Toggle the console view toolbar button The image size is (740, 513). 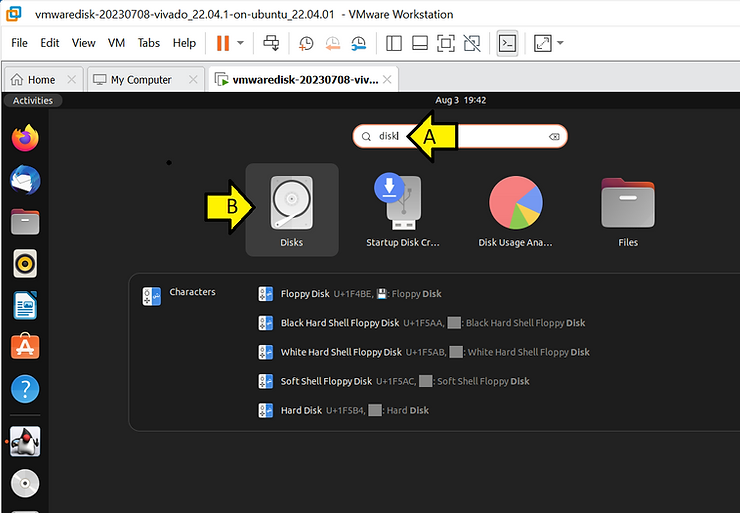pos(507,43)
